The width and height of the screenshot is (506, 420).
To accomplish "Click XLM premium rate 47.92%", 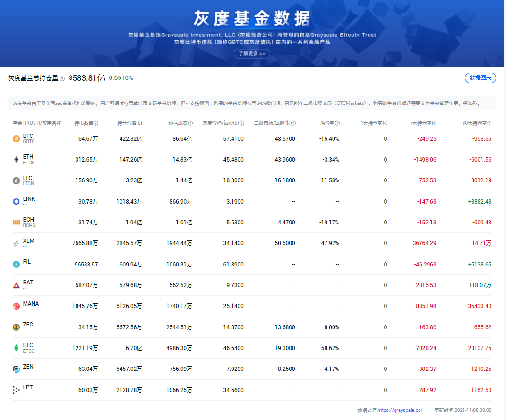I will point(330,243).
